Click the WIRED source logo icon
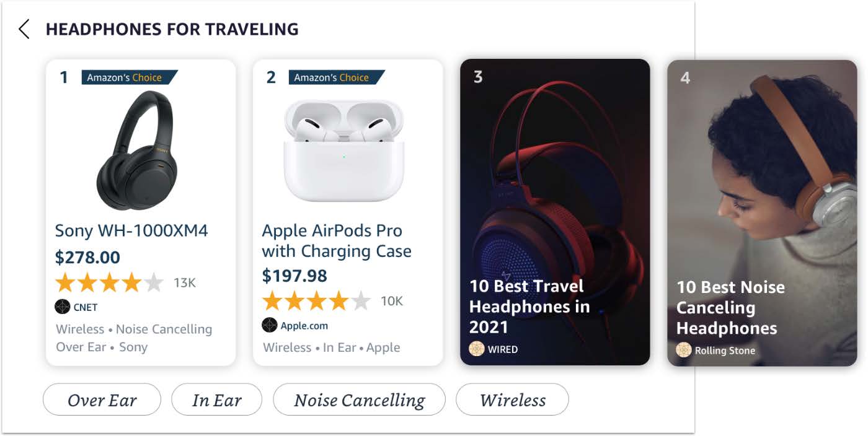 pyautogui.click(x=476, y=349)
